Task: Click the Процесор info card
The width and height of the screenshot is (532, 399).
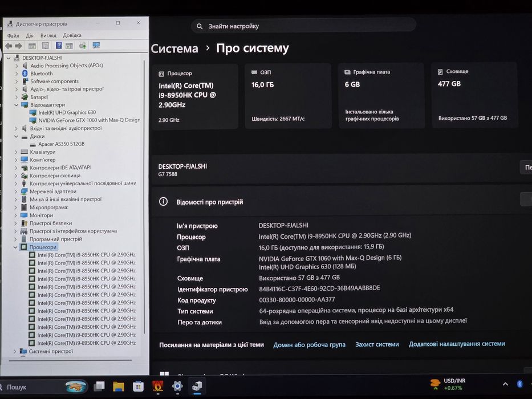Action: [x=195, y=96]
